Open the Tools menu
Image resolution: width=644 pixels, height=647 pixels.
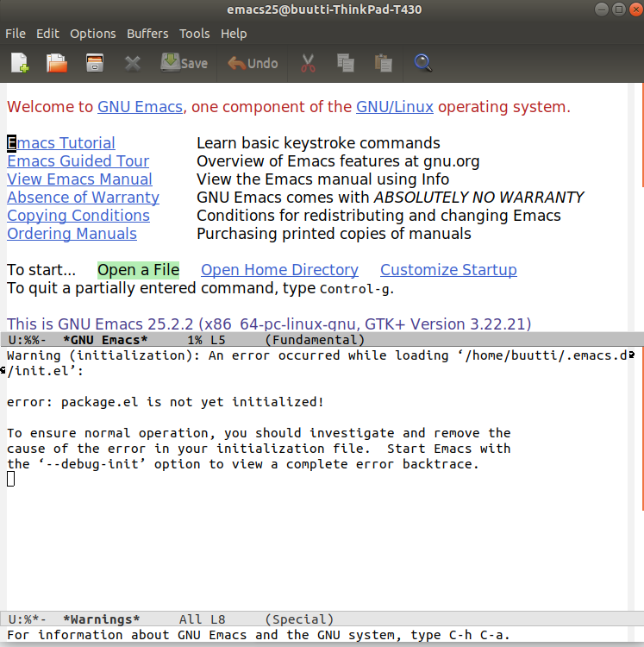[194, 34]
